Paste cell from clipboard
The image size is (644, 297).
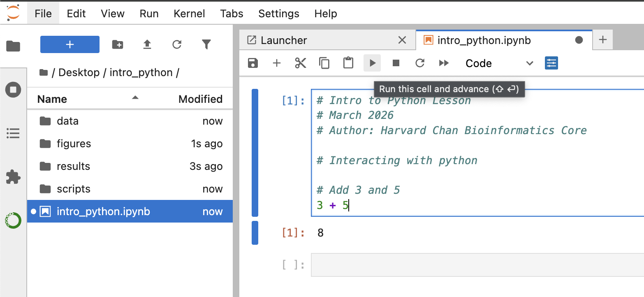[348, 63]
